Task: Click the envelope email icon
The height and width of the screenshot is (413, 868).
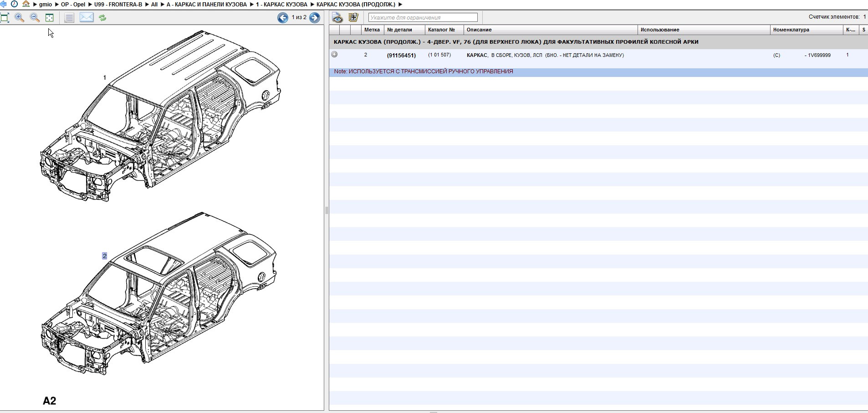Action: 86,18
